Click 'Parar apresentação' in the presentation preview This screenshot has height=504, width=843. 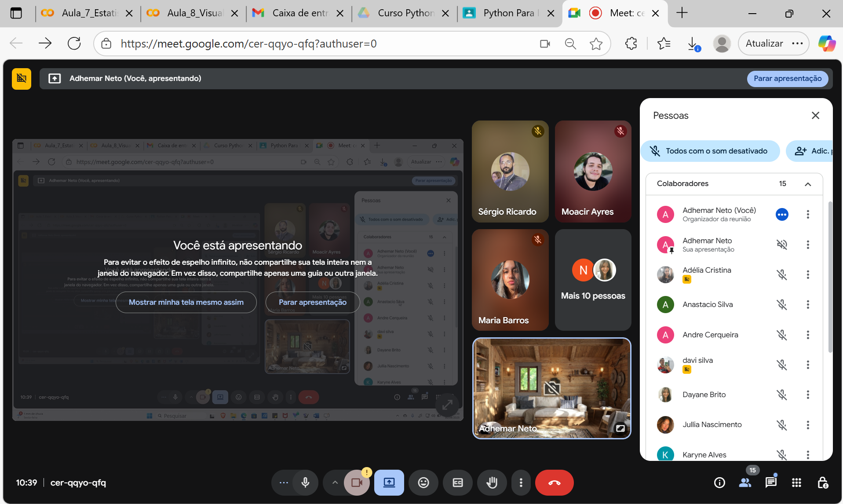(313, 303)
